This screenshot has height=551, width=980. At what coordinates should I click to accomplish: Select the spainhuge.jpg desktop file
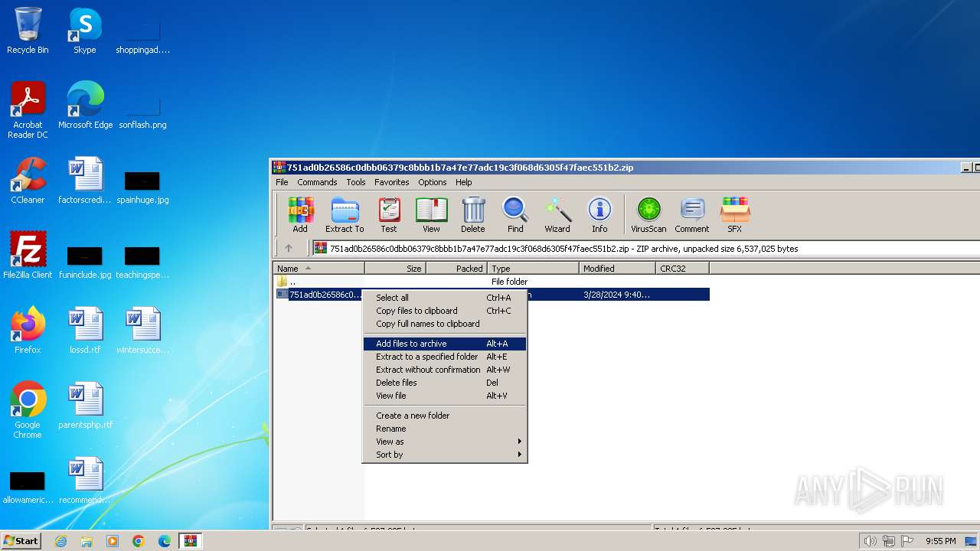pos(142,188)
